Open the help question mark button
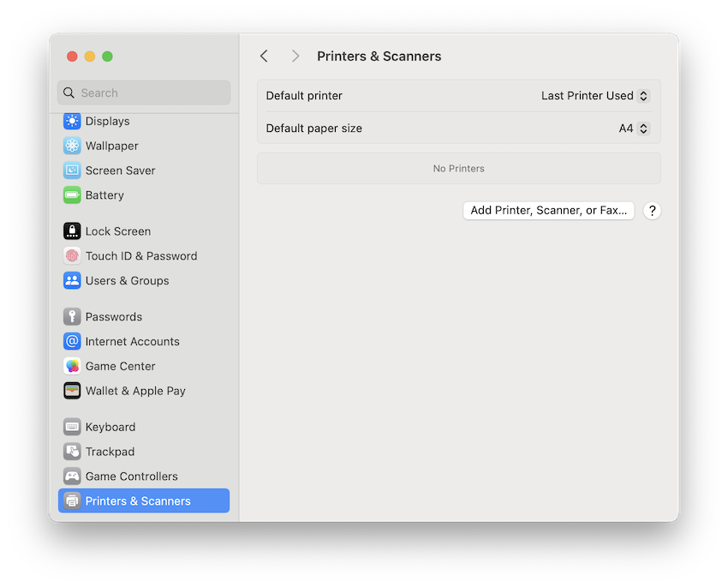Image resolution: width=728 pixels, height=587 pixels. point(652,210)
